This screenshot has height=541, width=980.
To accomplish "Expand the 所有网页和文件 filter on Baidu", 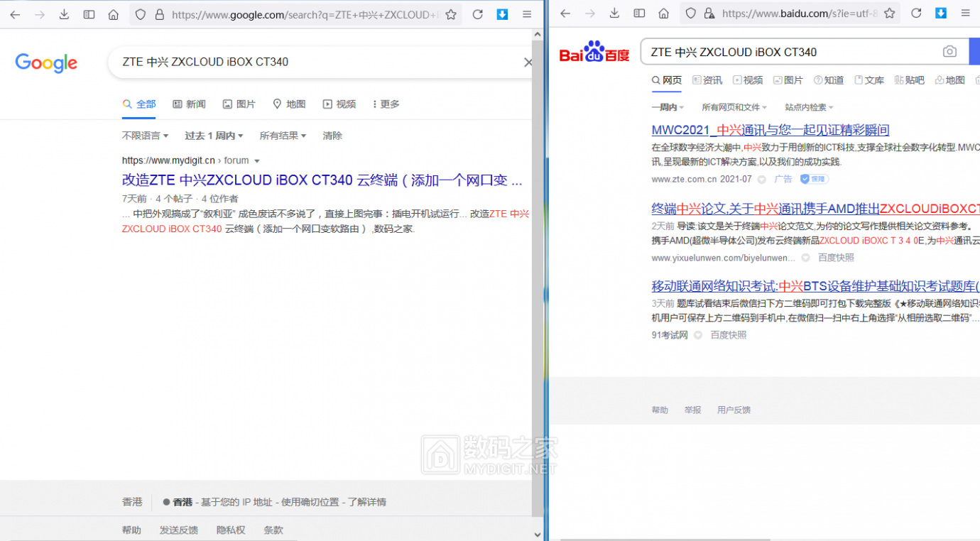I will (x=734, y=107).
